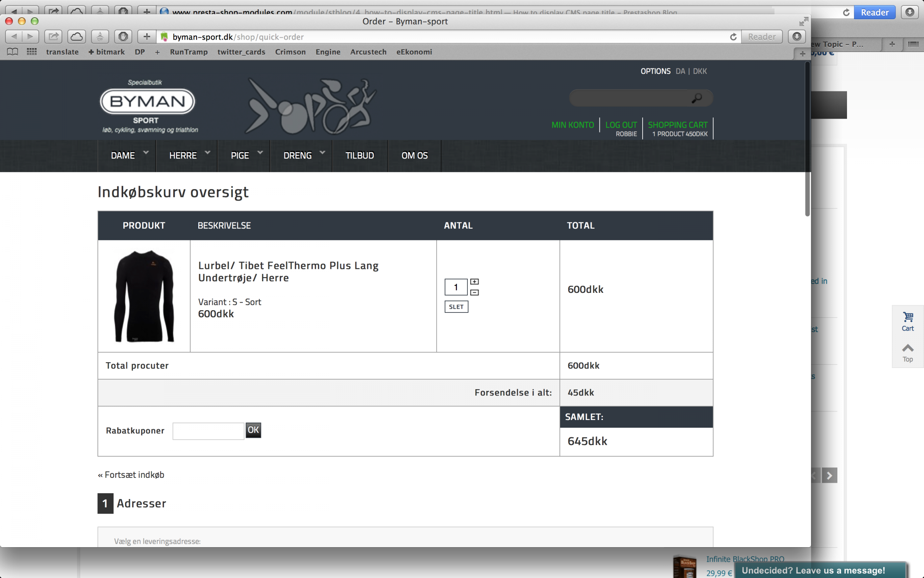The image size is (924, 578).
Task: Decrease quantity with the minus icon
Action: pos(474,292)
